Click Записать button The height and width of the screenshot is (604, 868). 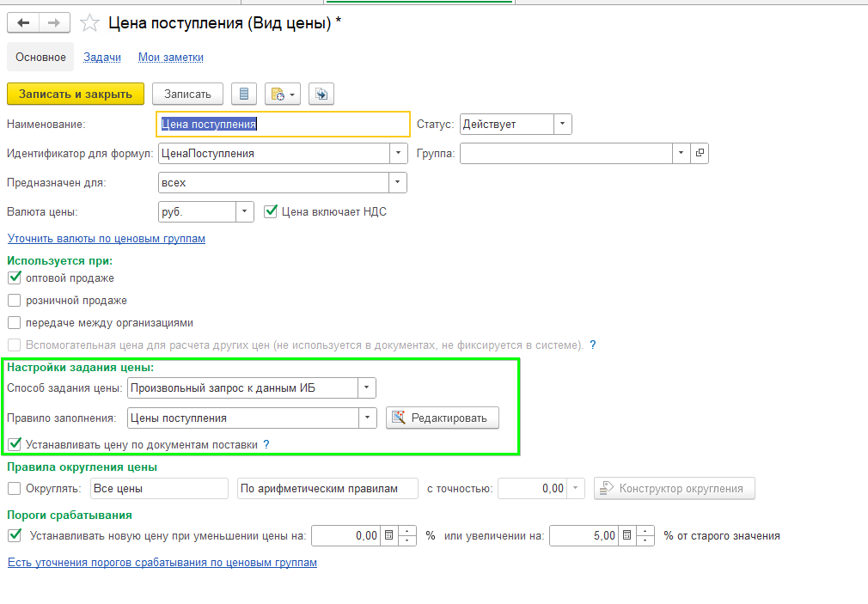(187, 95)
